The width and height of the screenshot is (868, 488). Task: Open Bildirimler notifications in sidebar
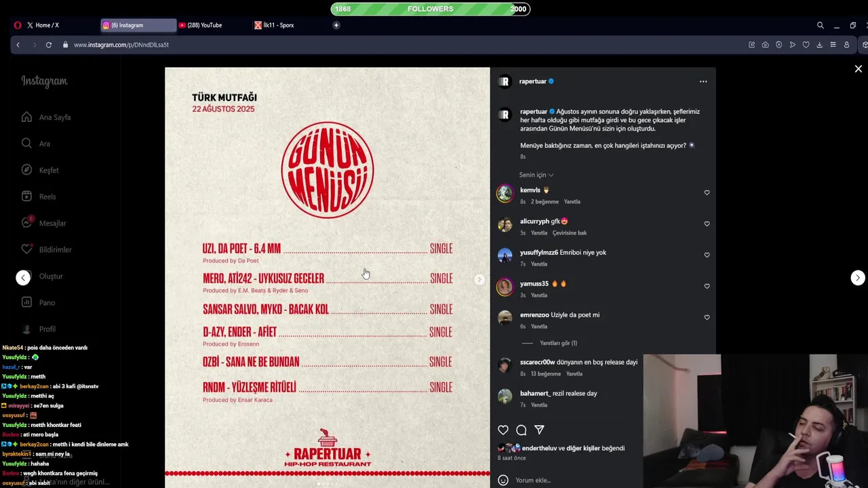point(46,249)
